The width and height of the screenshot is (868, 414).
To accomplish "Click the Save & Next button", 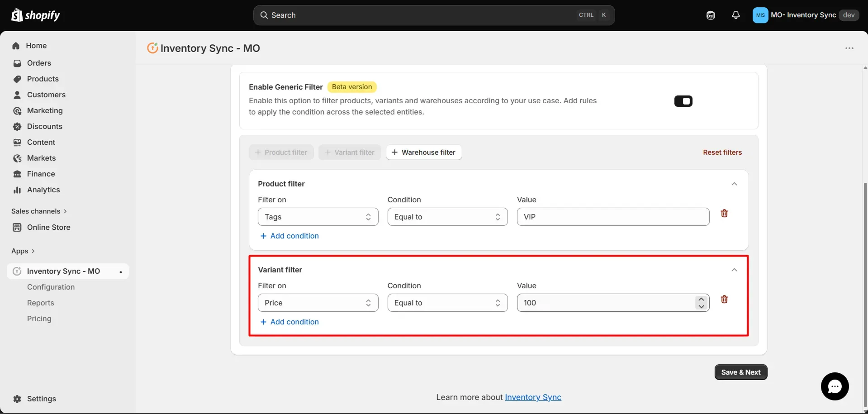I will pos(741,372).
